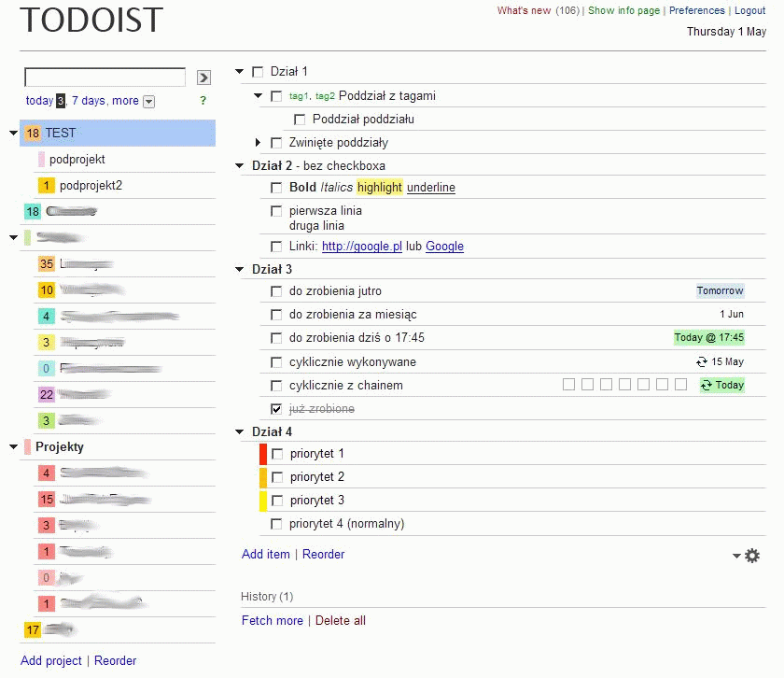Click tag2 label
The image size is (784, 678).
325,96
